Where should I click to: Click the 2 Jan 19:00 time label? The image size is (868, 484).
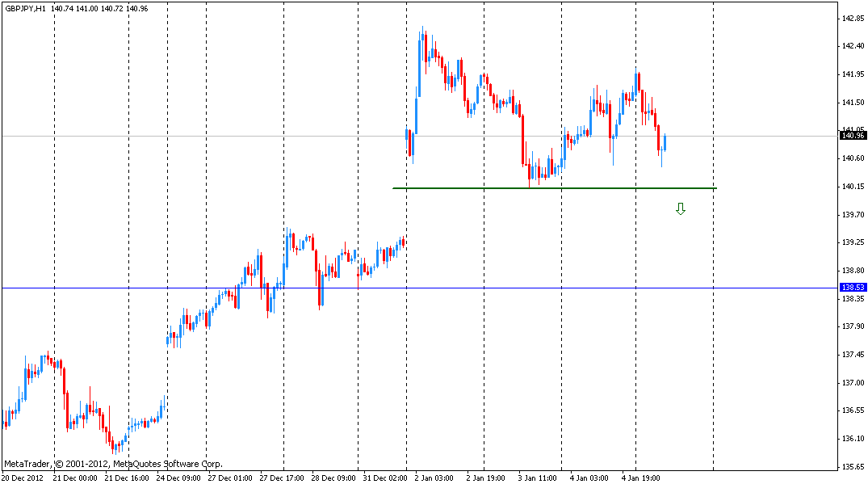[485, 478]
